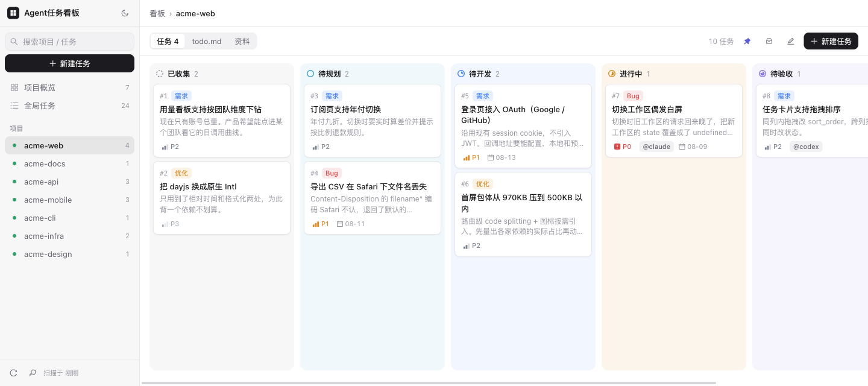Select the acme-mobile project
Screen dimensions: 868x386
click(70, 200)
